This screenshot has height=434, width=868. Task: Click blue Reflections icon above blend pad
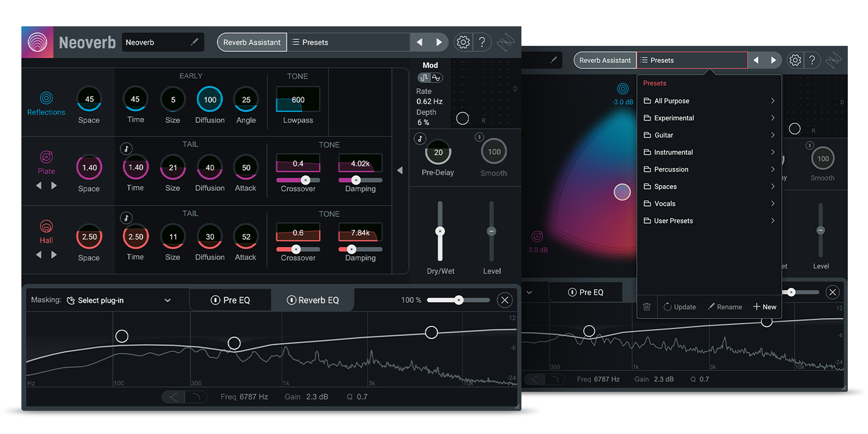(x=622, y=88)
